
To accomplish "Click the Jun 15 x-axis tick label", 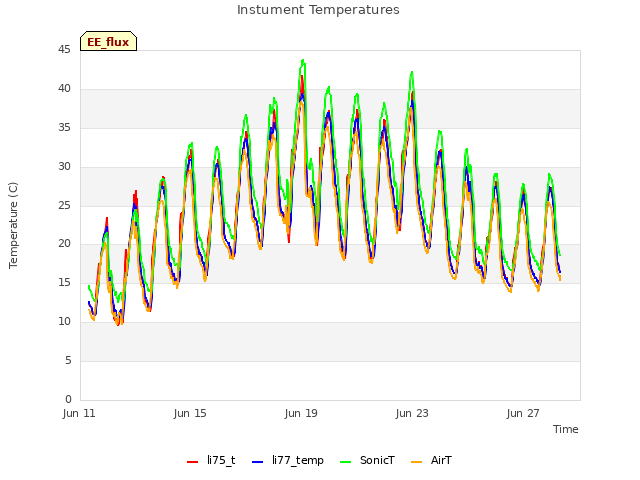I will [x=190, y=413].
